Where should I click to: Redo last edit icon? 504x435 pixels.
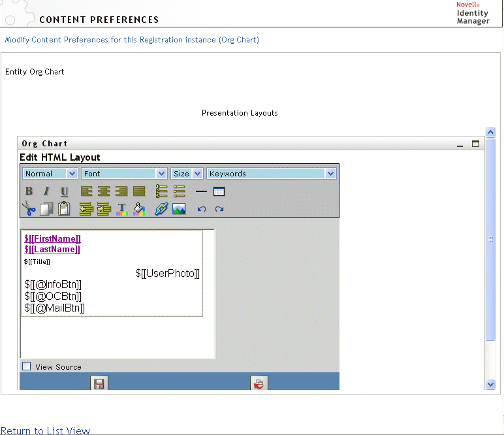[219, 209]
